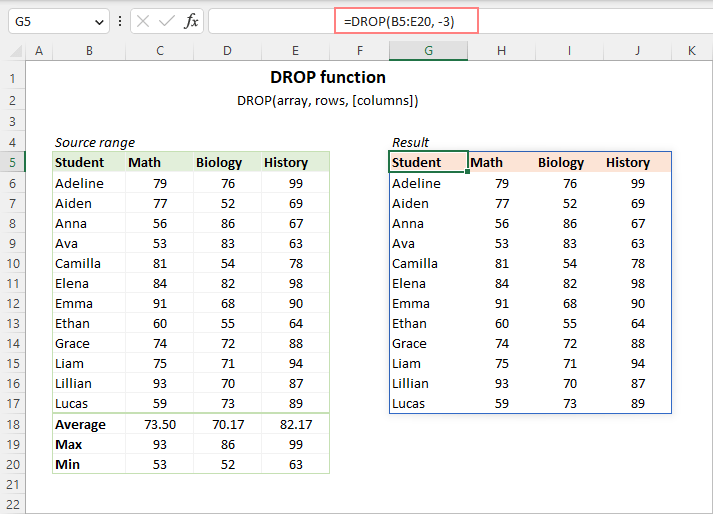The image size is (713, 514).
Task: Click Aiden's Biology score 52 in source range
Action: [228, 203]
